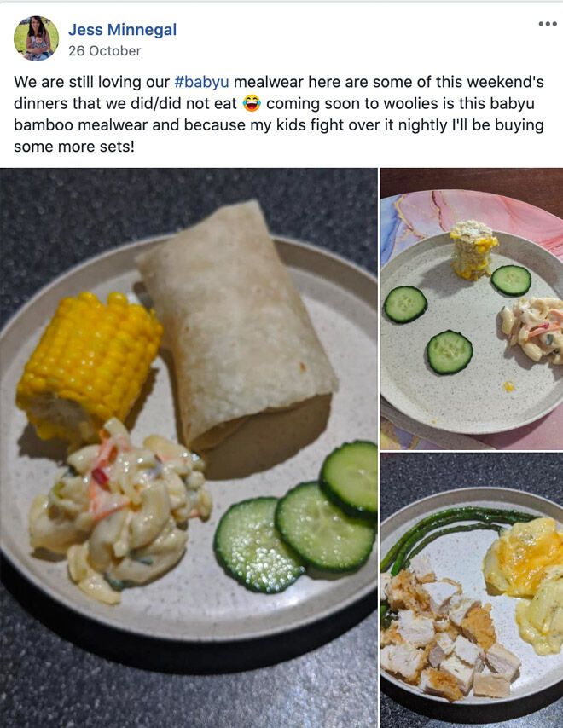Click the laughing-crying emoji in the post
The width and height of the screenshot is (563, 728).
tap(252, 103)
